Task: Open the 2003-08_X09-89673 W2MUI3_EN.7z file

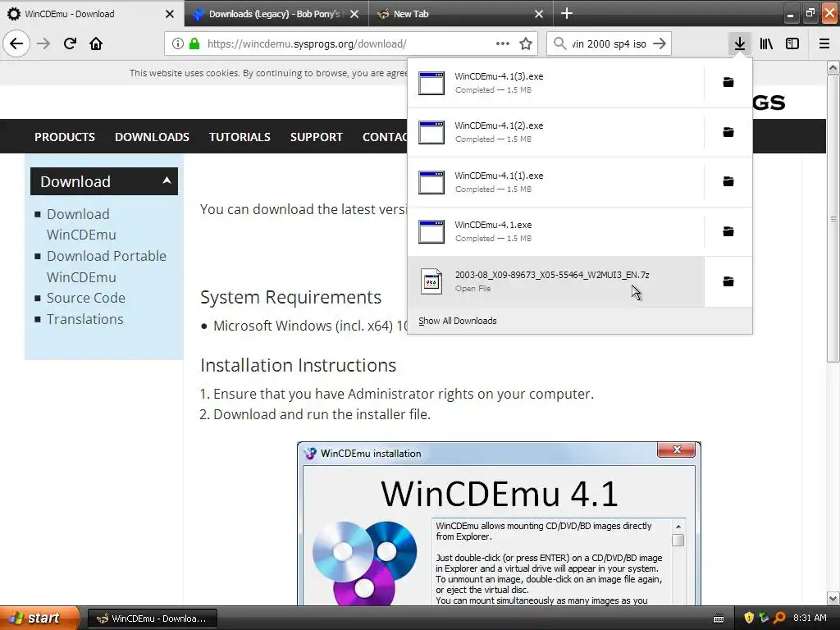Action: (555, 282)
